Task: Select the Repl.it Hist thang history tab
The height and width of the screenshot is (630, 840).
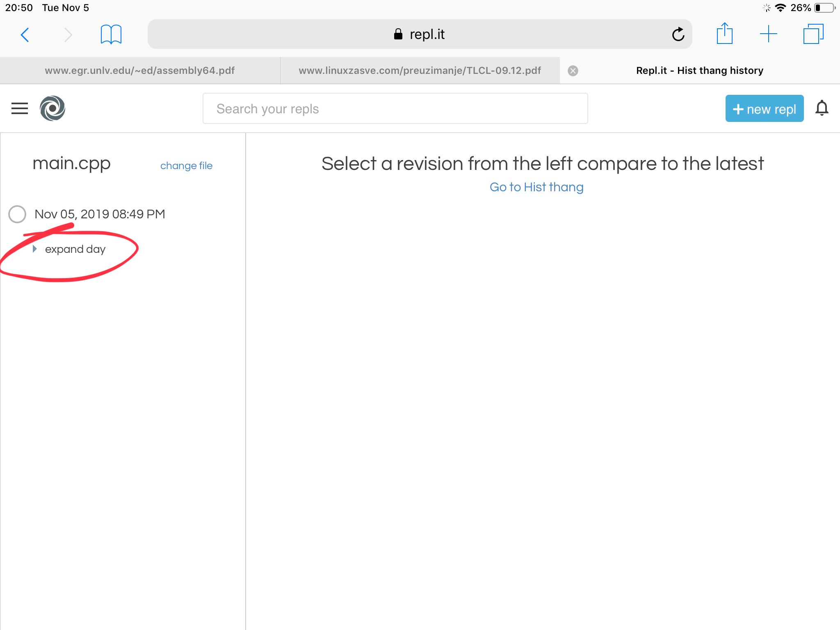Action: tap(700, 71)
